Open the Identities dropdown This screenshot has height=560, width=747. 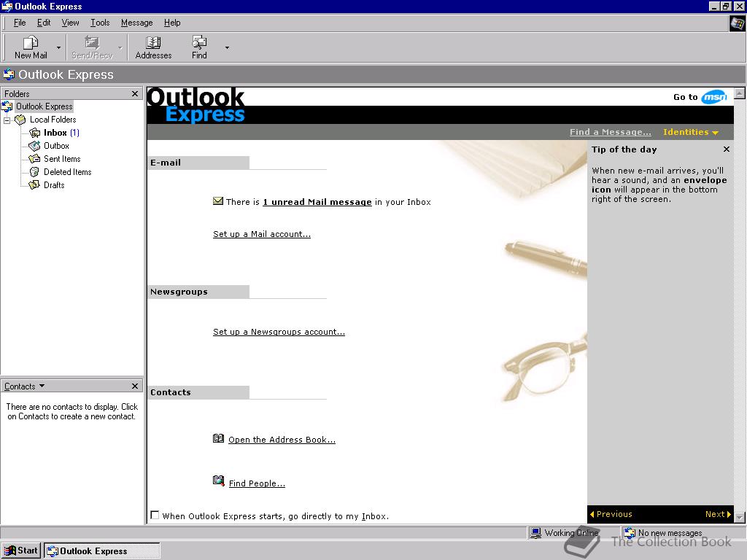pyautogui.click(x=690, y=132)
